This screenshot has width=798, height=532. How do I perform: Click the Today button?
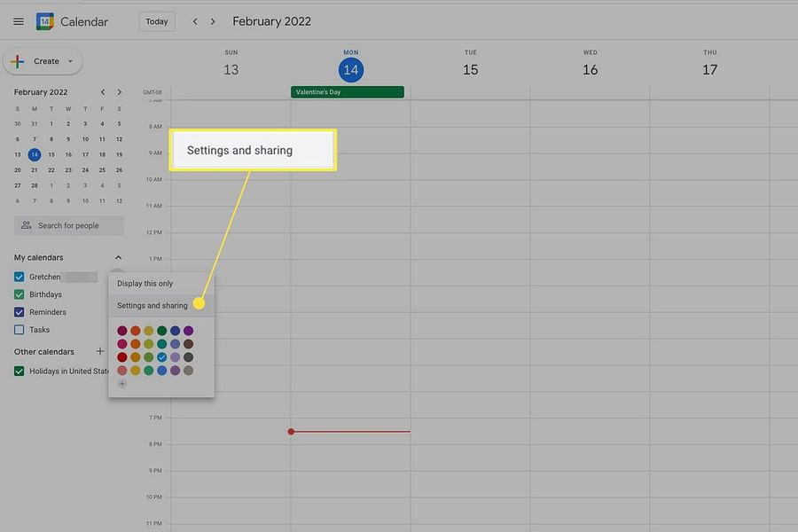coord(156,20)
